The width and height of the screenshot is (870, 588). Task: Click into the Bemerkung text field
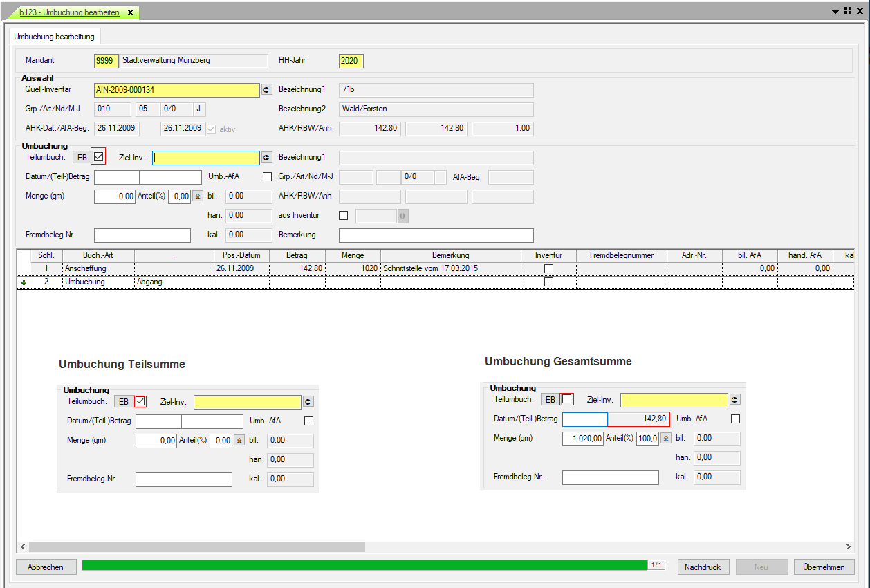coord(436,235)
